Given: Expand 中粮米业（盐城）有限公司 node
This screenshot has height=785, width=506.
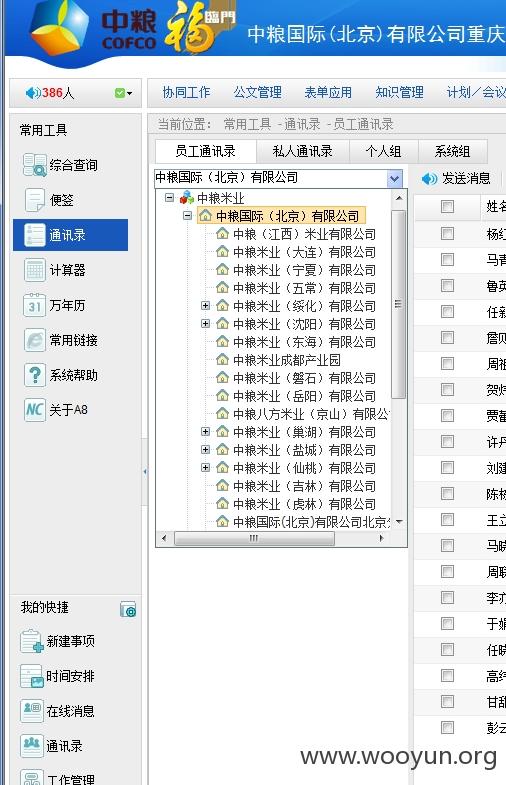Looking at the screenshot, I should pos(205,450).
